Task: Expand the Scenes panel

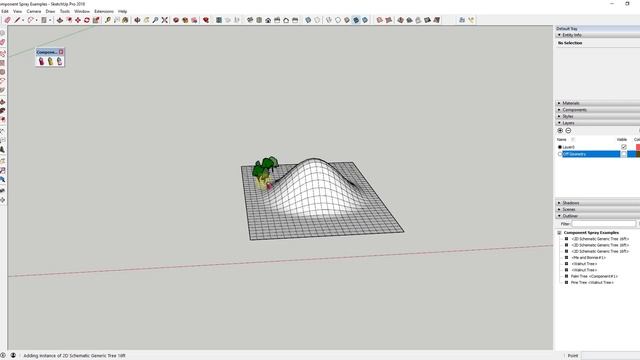Action: pyautogui.click(x=559, y=209)
